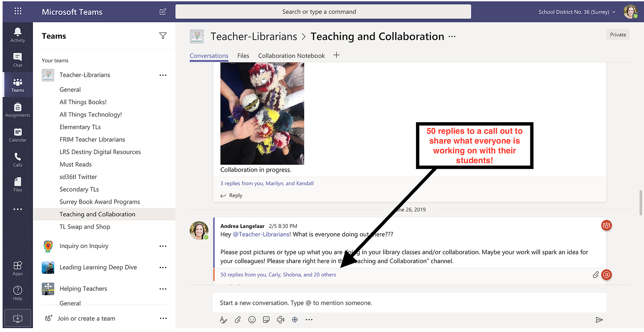The height and width of the screenshot is (332, 644).
Task: Switch to the Files tab
Action: point(243,56)
